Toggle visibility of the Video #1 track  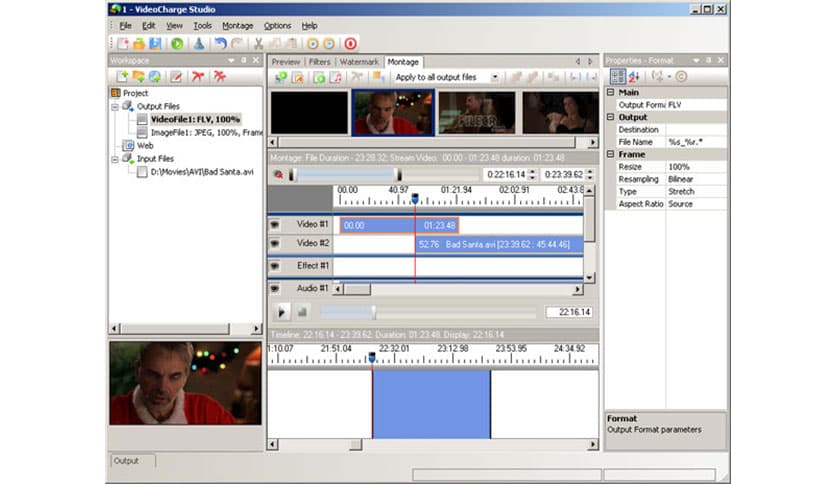pyautogui.click(x=275, y=225)
